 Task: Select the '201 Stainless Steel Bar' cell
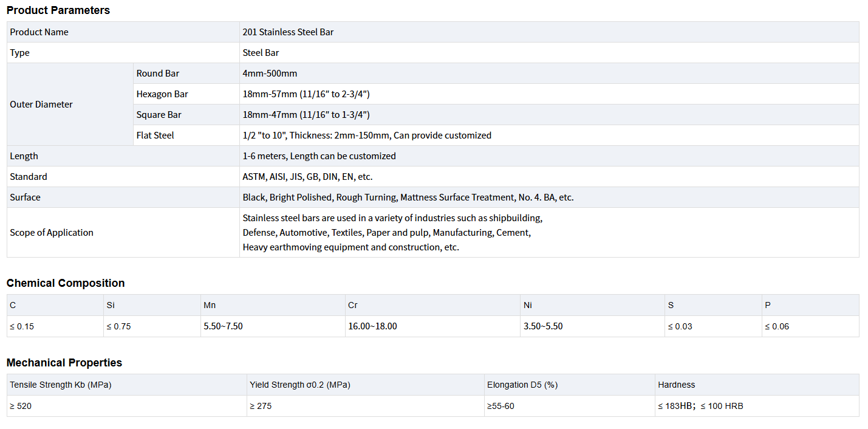tap(288, 32)
